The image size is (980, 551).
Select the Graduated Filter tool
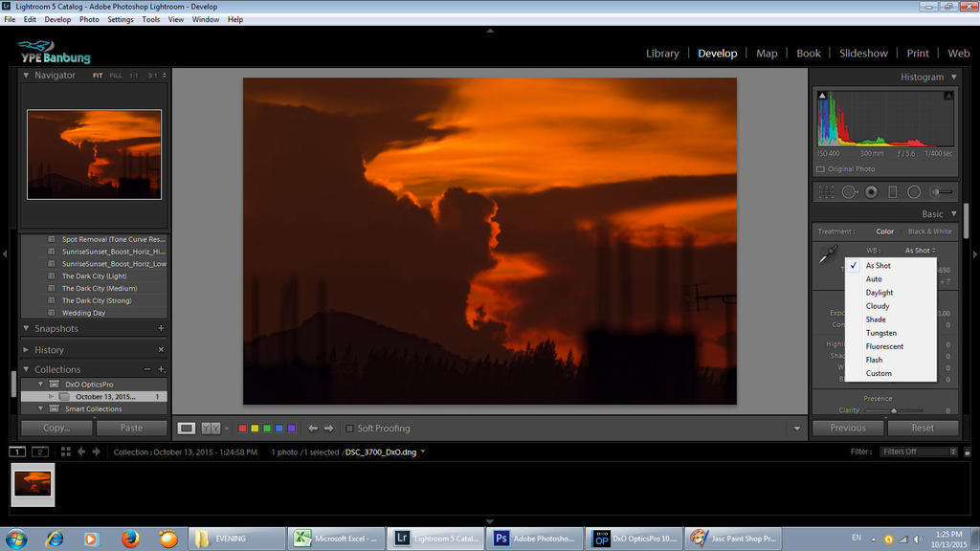point(892,192)
